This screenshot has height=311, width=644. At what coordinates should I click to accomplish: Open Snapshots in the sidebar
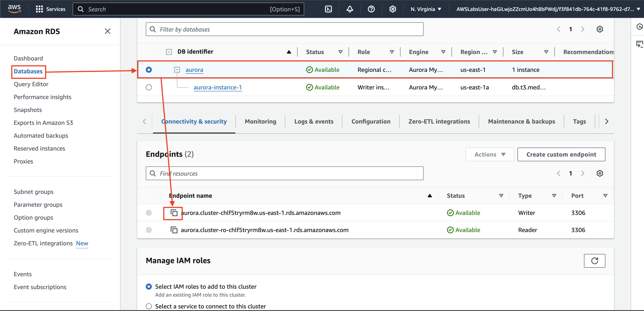click(x=28, y=110)
